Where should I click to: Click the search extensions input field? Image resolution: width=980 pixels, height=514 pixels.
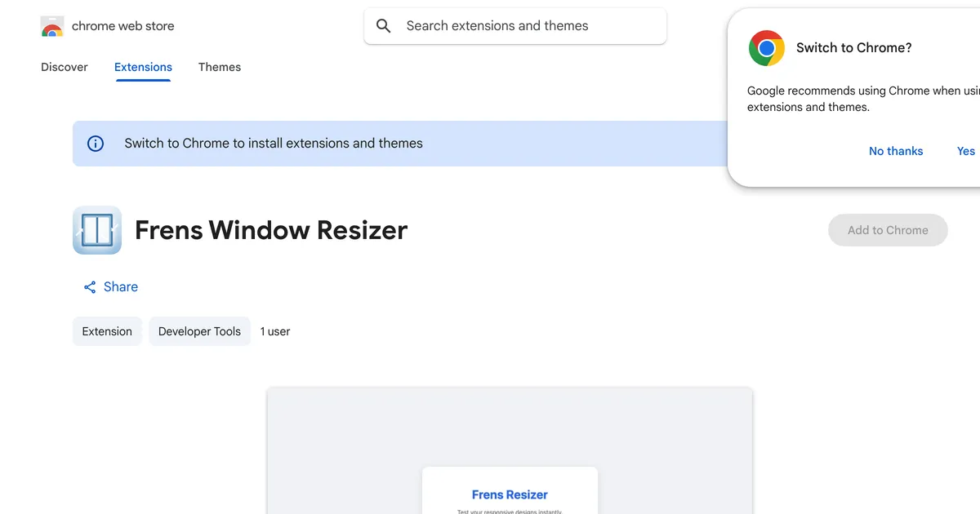514,25
